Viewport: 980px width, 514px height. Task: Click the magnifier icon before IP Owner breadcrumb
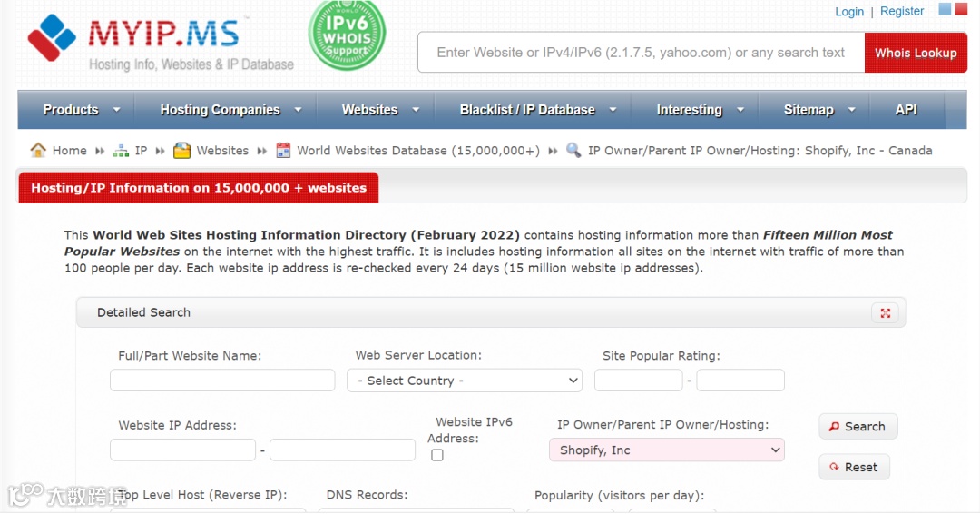(x=573, y=150)
